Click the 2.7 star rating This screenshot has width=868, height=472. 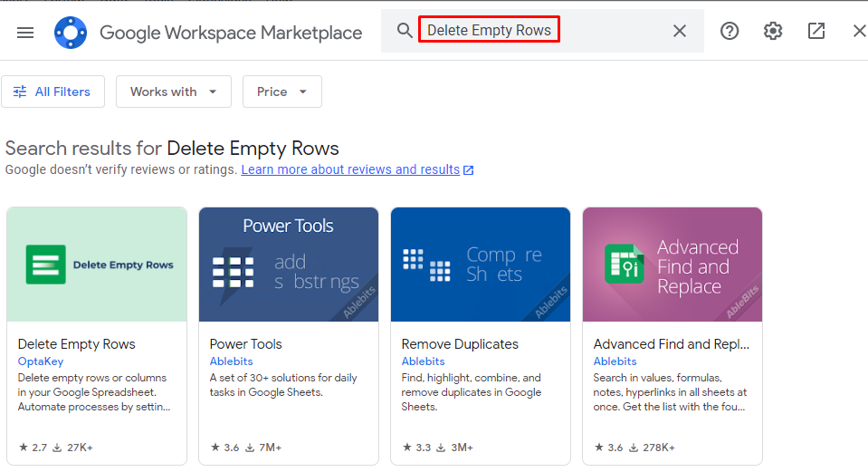(33, 447)
